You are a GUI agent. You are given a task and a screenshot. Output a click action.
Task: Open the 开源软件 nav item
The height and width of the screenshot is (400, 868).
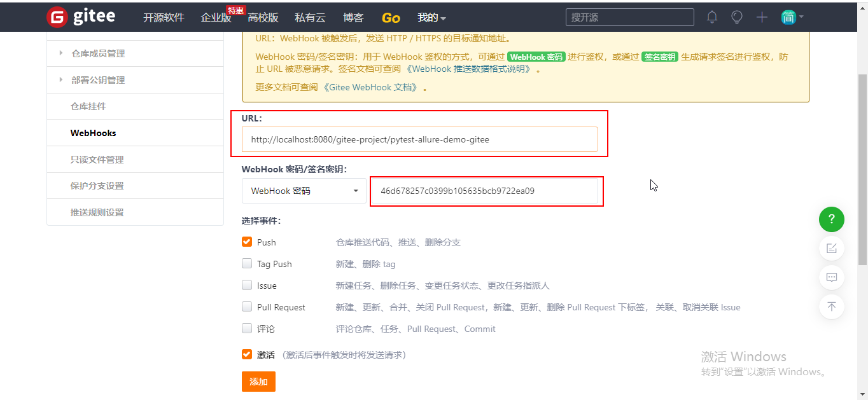164,18
